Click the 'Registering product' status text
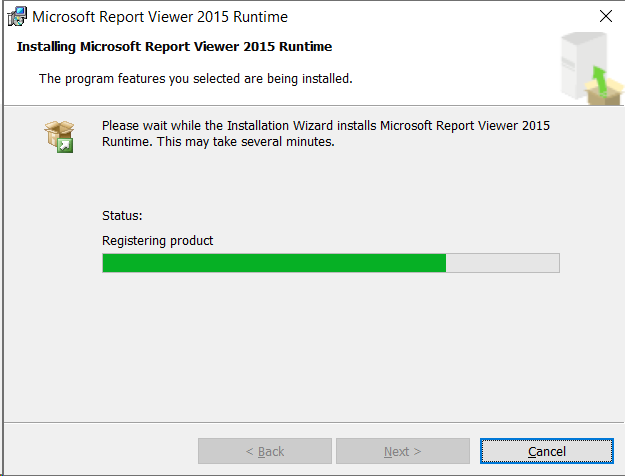625x476 pixels. 157,240
